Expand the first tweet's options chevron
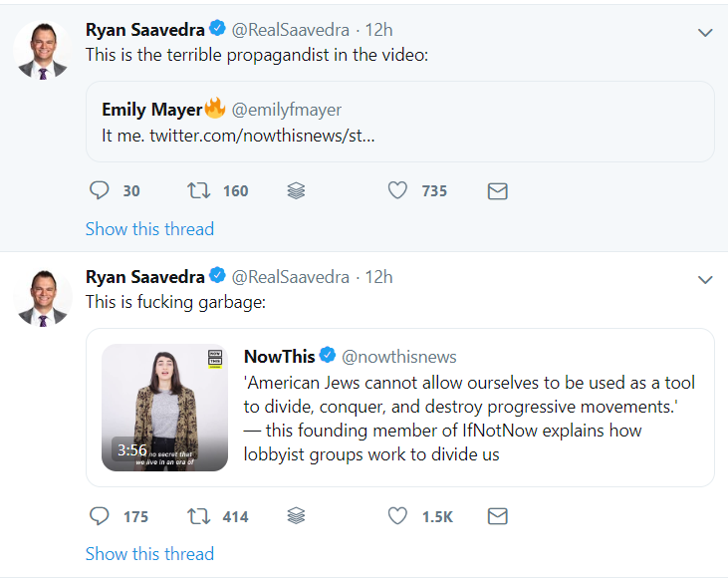The width and height of the screenshot is (728, 584). click(705, 32)
